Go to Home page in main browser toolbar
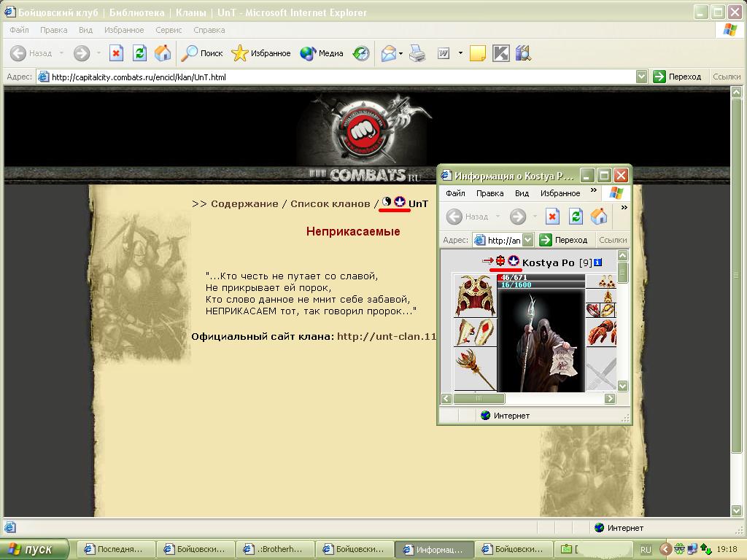 163,53
